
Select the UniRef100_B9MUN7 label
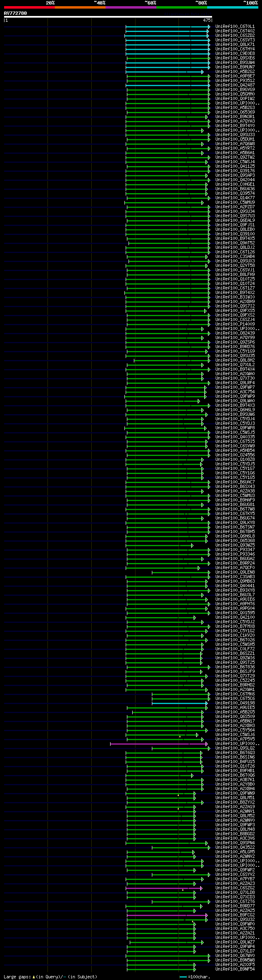[235, 67]
